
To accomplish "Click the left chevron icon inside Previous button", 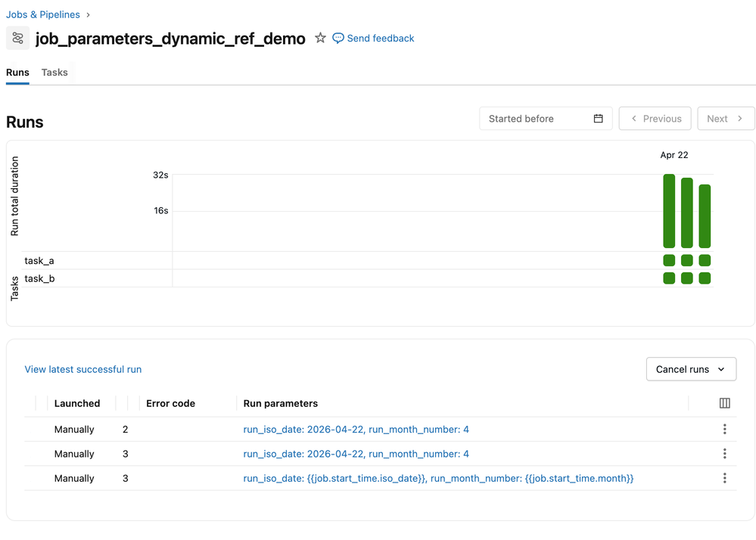I will (634, 118).
